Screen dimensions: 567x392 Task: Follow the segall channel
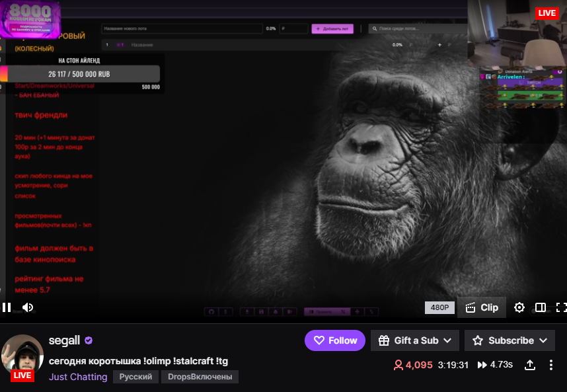[x=335, y=340]
